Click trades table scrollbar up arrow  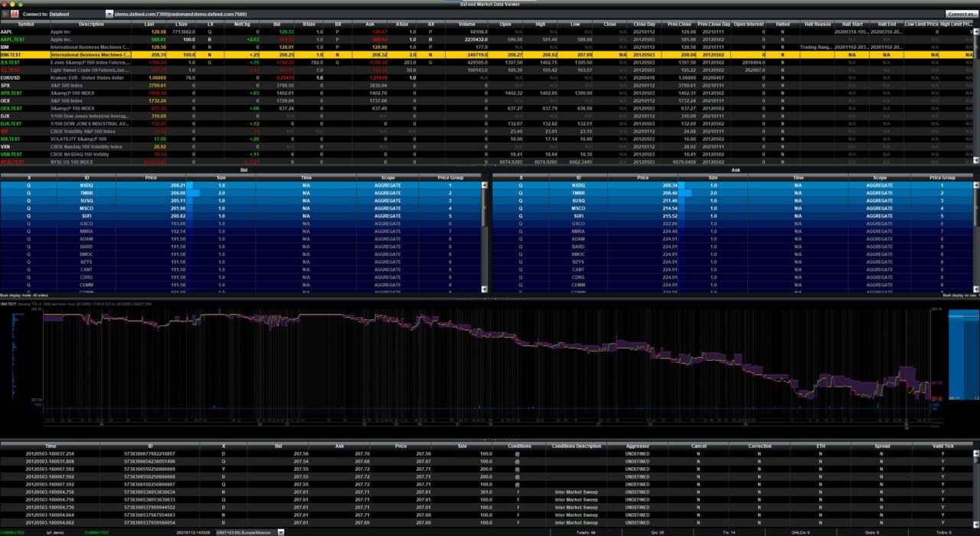tap(975, 453)
